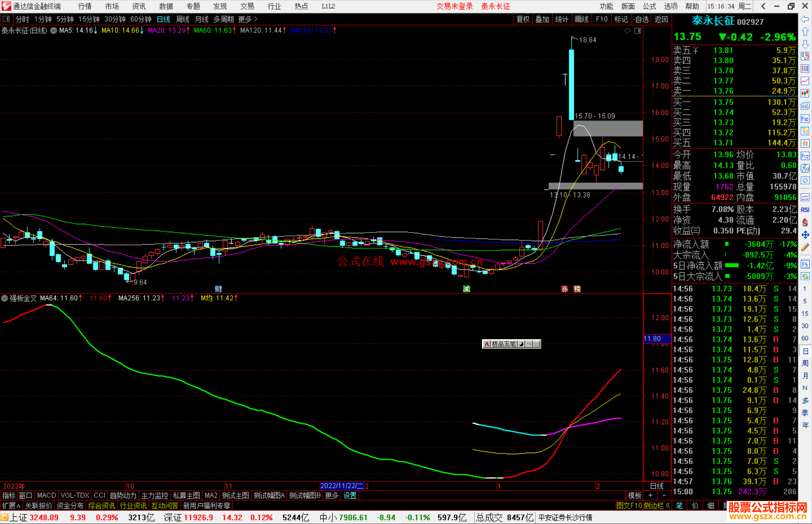The image size is (812, 524).
Task: Click the green refresh icon in sidebar
Action: pyautogui.click(x=805, y=276)
